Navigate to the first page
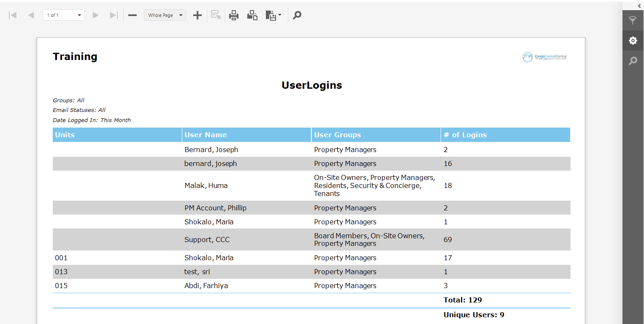 12,15
